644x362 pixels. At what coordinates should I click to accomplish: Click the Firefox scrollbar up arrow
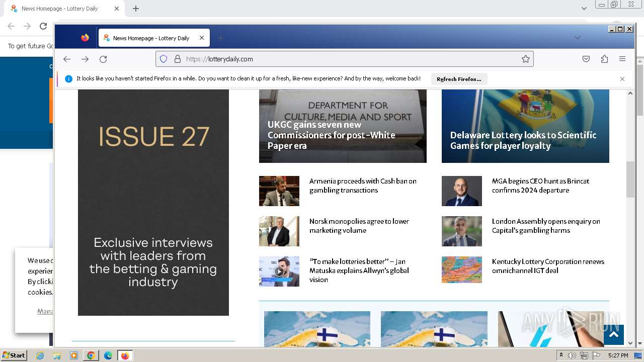pos(630,94)
